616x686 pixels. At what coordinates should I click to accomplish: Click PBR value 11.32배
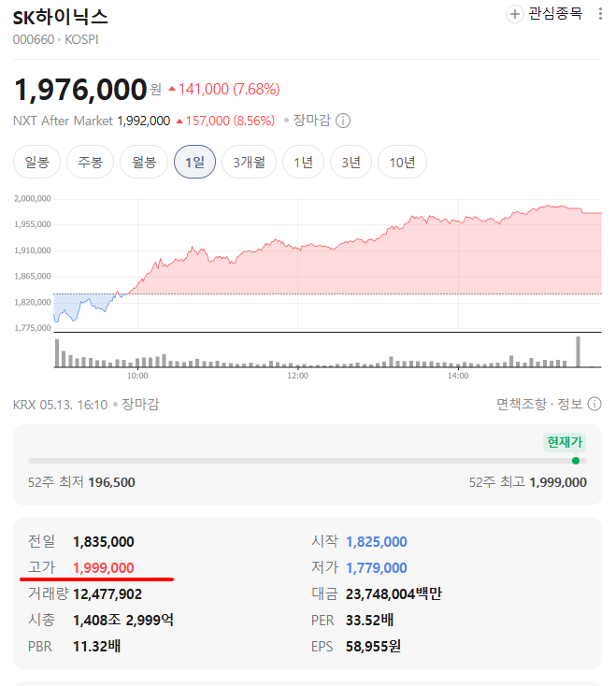pyautogui.click(x=96, y=646)
